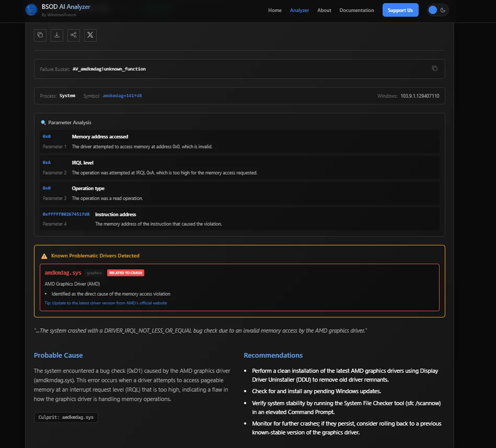This screenshot has height=448, width=496.
Task: Click the graphics category tag
Action: pyautogui.click(x=94, y=273)
